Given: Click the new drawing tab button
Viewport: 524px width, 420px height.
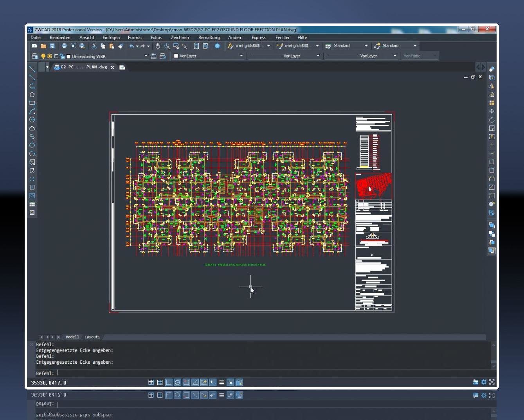Looking at the screenshot, I should point(122,67).
